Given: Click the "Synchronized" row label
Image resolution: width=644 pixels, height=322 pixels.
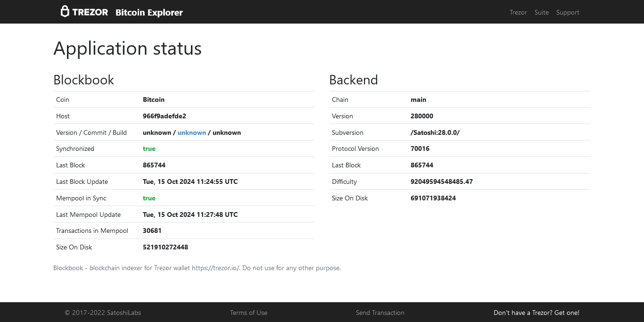Looking at the screenshot, I should (75, 149).
